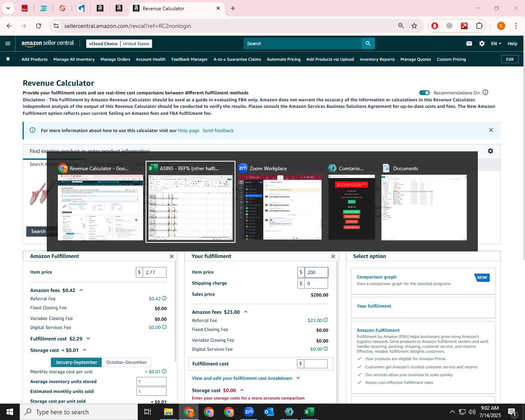
Task: Select October-December storage period
Action: (126, 363)
